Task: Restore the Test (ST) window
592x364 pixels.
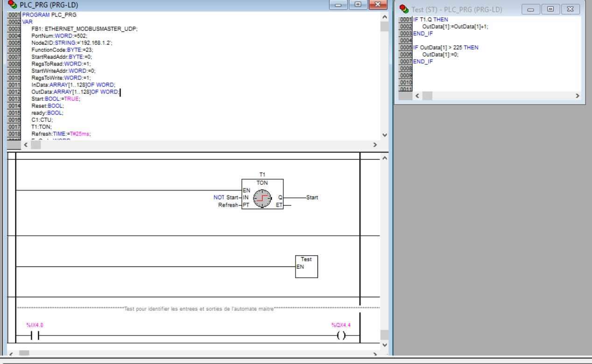Action: click(550, 9)
